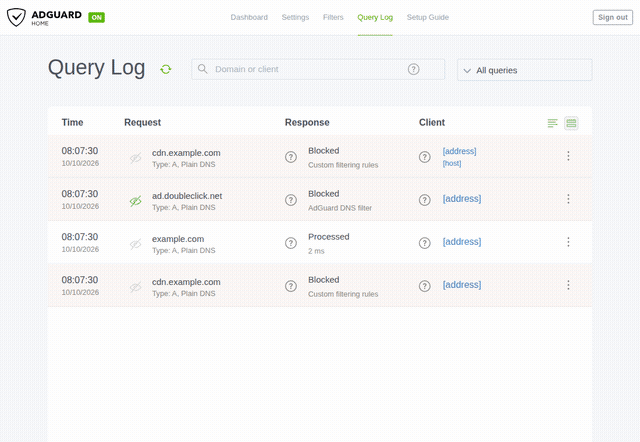This screenshot has height=442, width=640.
Task: Show client info for ad.doubleclick.net row
Action: click(424, 200)
